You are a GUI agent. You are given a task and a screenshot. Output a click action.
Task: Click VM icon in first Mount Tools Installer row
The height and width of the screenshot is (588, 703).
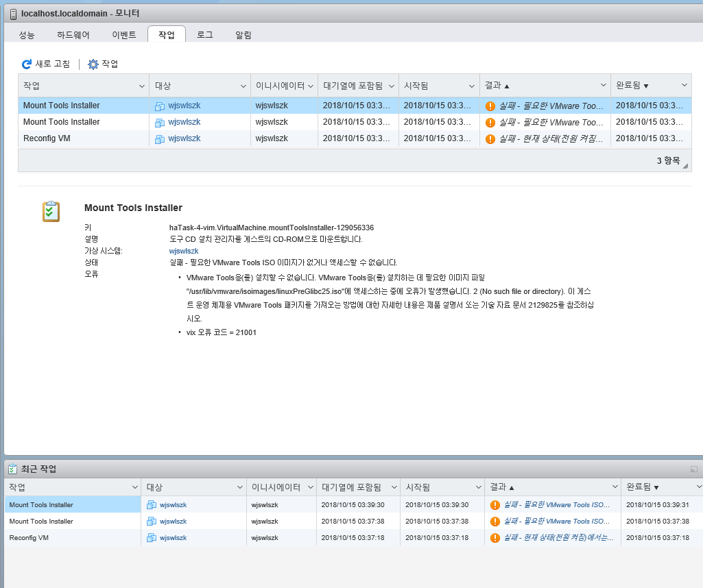click(160, 106)
